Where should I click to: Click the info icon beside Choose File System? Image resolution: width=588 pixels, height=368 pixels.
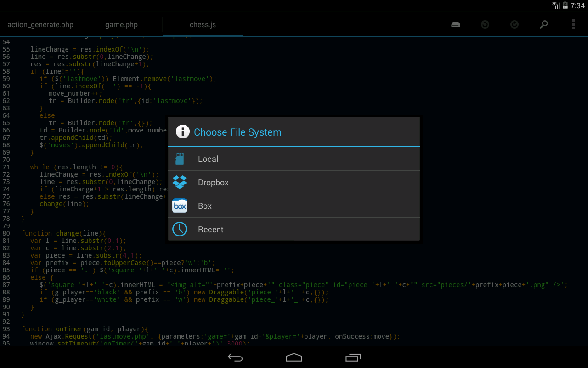182,132
